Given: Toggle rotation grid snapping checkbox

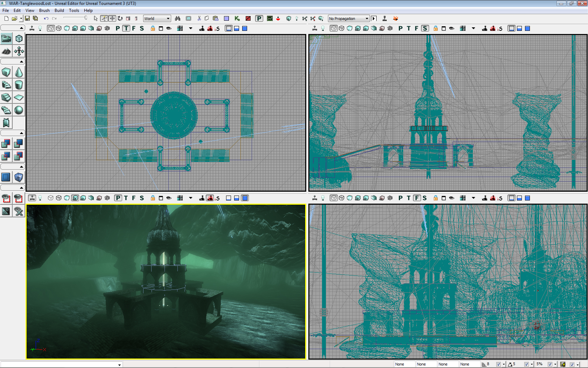Looking at the screenshot, I should click(526, 364).
